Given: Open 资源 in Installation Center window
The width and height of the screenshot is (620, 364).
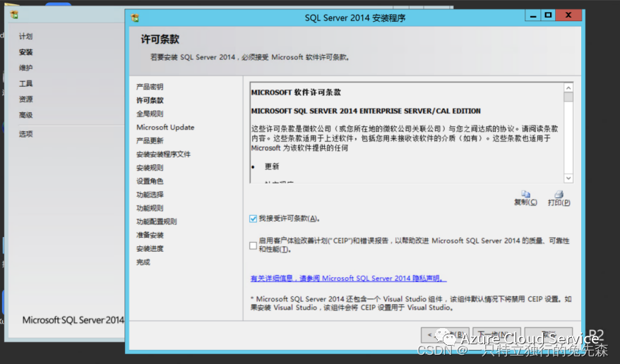Looking at the screenshot, I should point(25,99).
